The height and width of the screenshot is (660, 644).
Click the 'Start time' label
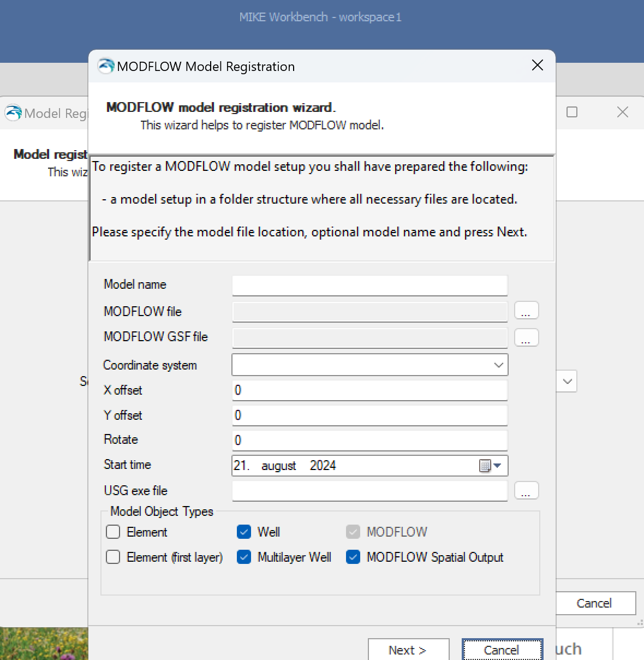127,465
